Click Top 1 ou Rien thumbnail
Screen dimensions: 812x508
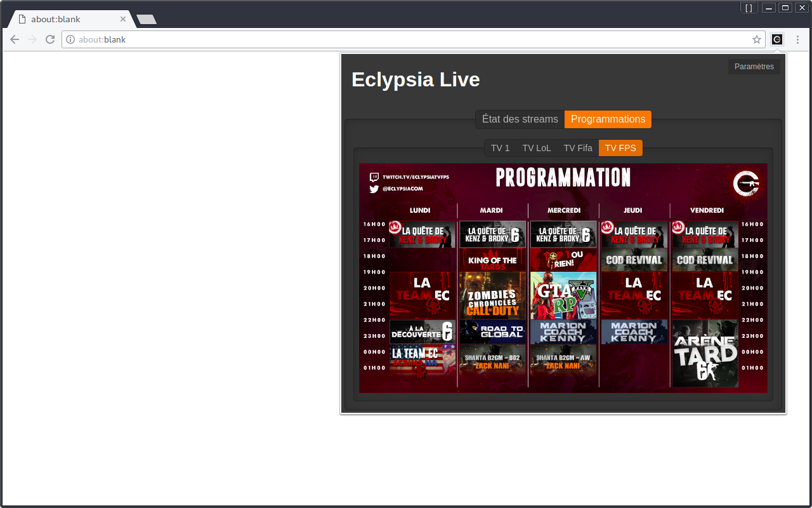pos(563,260)
